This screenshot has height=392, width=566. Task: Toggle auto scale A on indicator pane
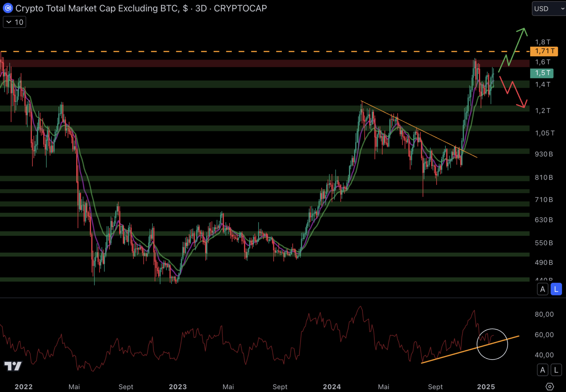(542, 370)
